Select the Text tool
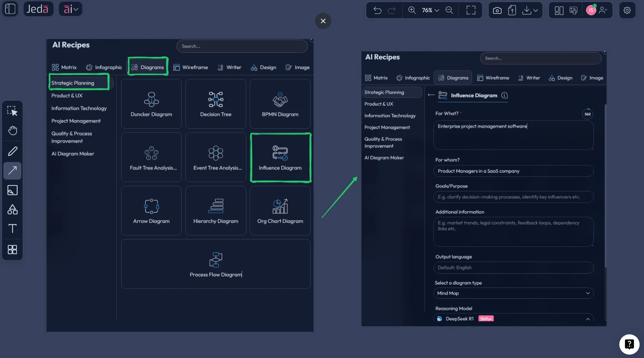The image size is (644, 358). [x=13, y=229]
